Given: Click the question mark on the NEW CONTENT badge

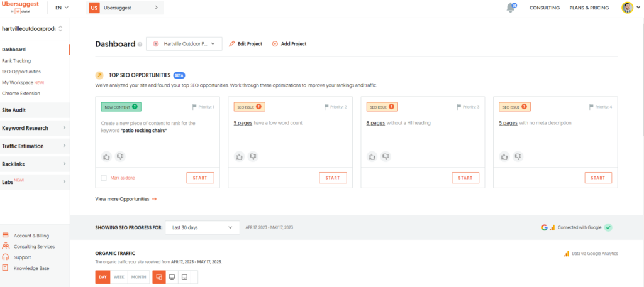Looking at the screenshot, I should click(135, 107).
